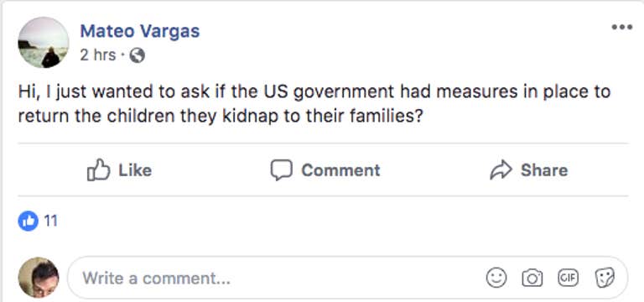Screen dimensions: 644x302
Task: Click the 2 hrs timestamp link
Action: pyautogui.click(x=98, y=55)
